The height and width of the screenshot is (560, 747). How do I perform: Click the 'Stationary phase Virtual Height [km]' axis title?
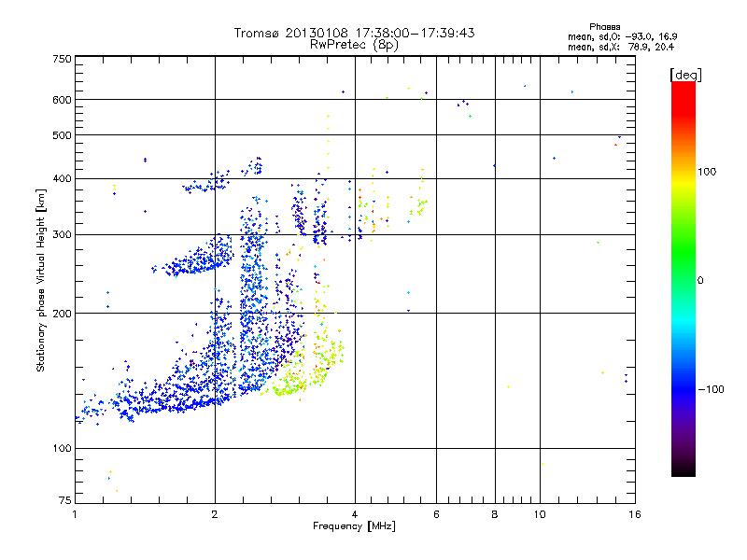(41, 281)
